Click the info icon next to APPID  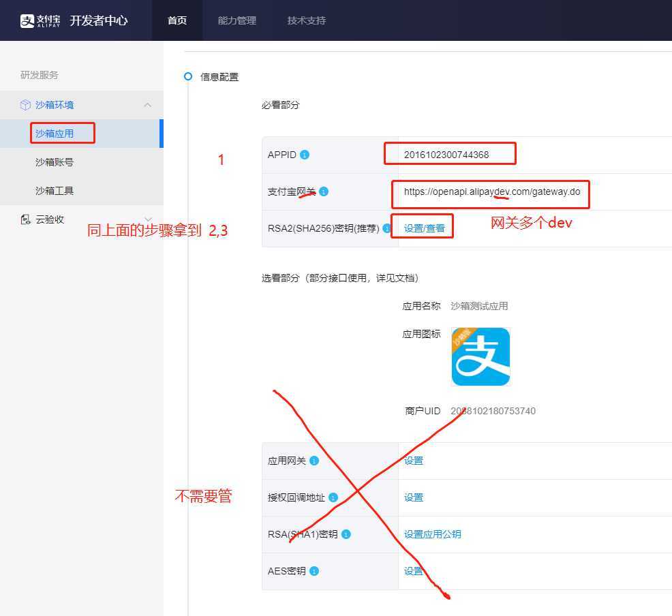pyautogui.click(x=305, y=155)
